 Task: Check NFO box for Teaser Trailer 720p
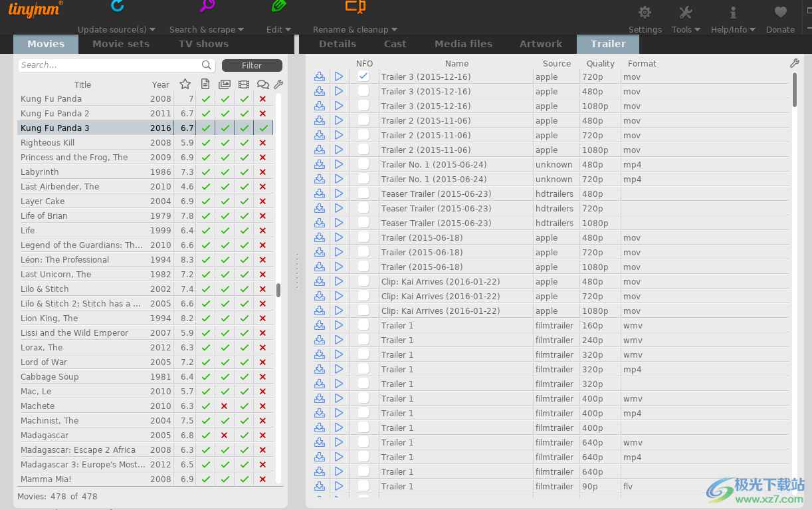pyautogui.click(x=363, y=208)
